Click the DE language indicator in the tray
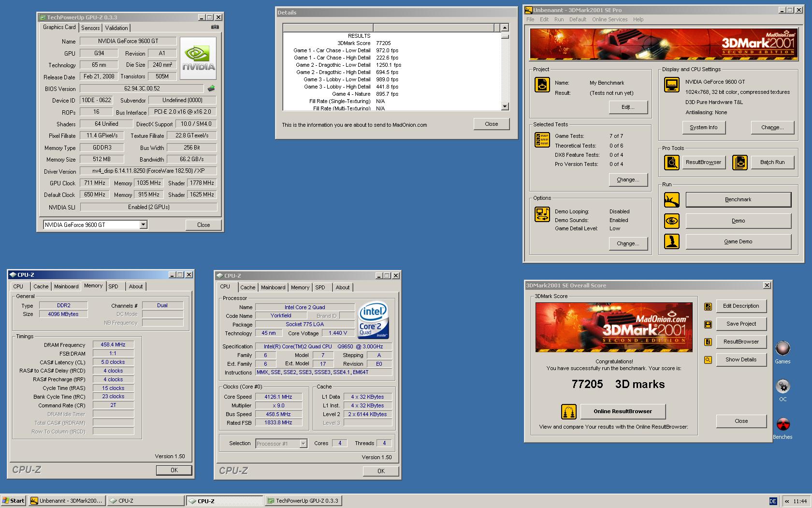 772,501
